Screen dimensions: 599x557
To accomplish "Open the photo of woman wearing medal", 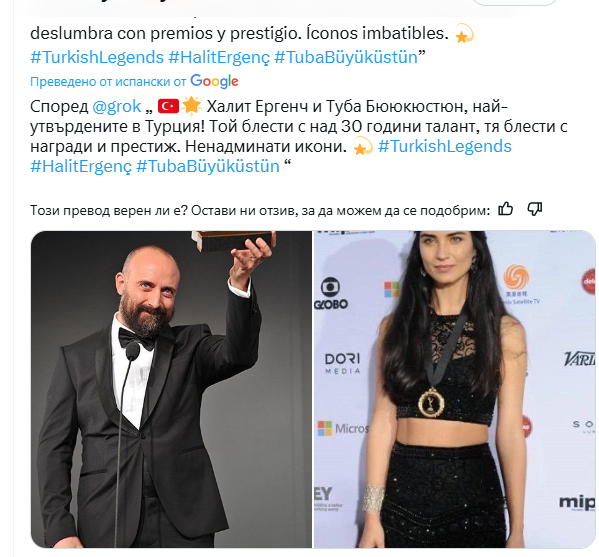I will (x=455, y=389).
